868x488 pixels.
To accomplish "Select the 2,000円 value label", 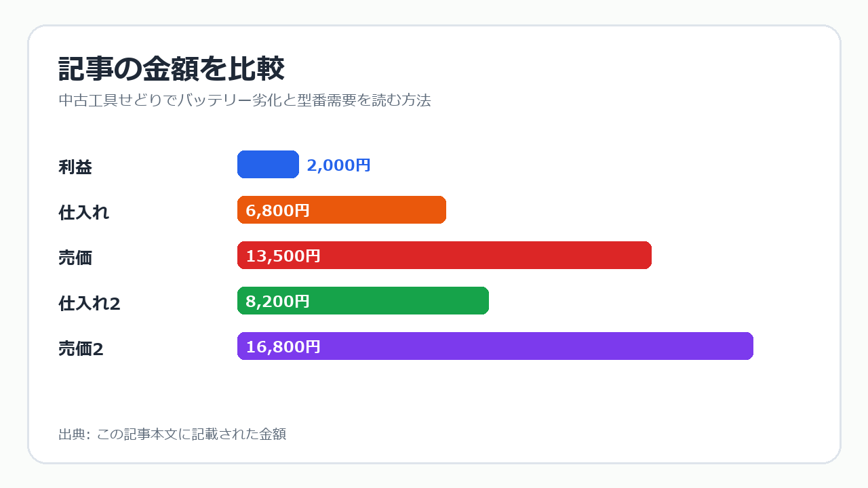I will click(338, 165).
